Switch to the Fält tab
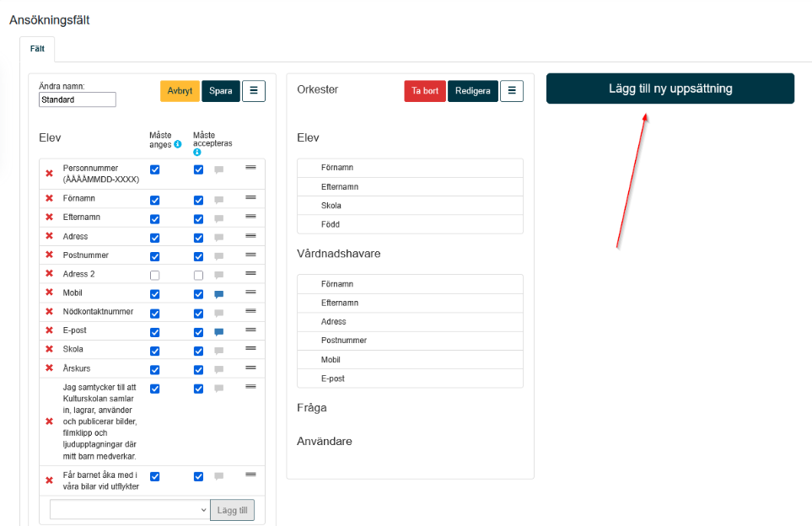Viewport: 812px width, 526px height. point(37,49)
